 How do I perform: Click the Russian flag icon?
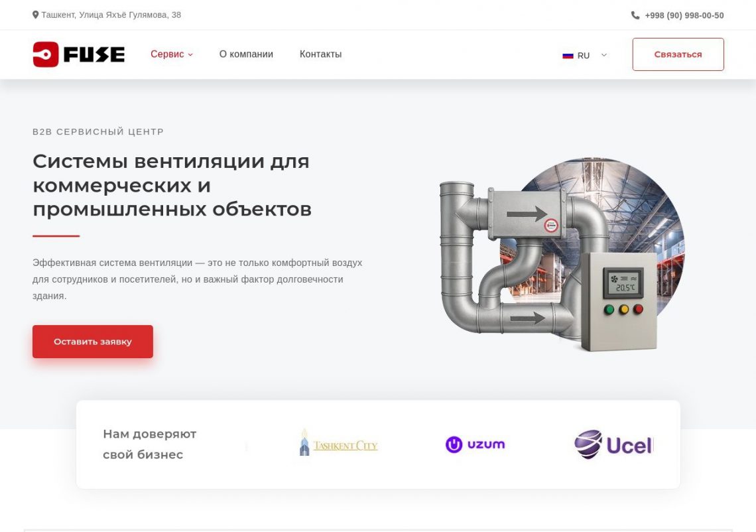568,56
